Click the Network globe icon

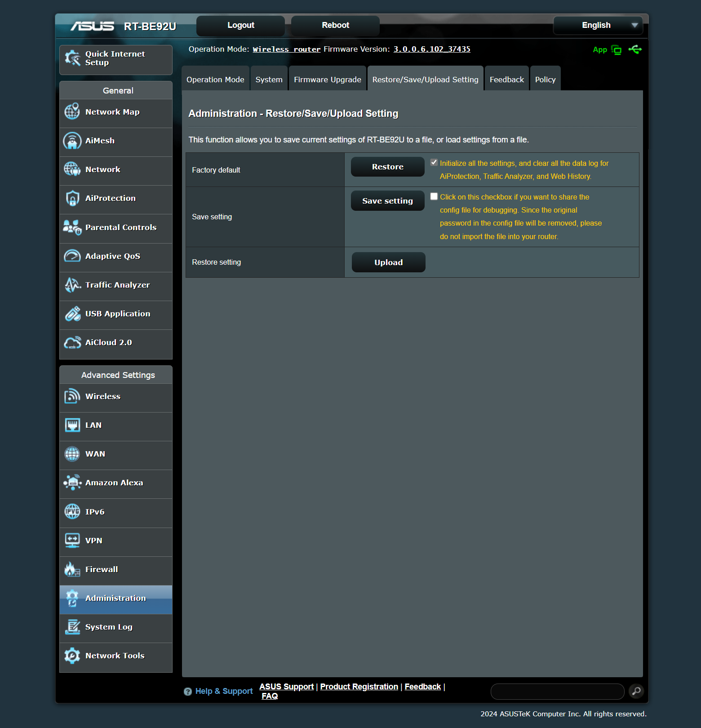click(x=72, y=169)
